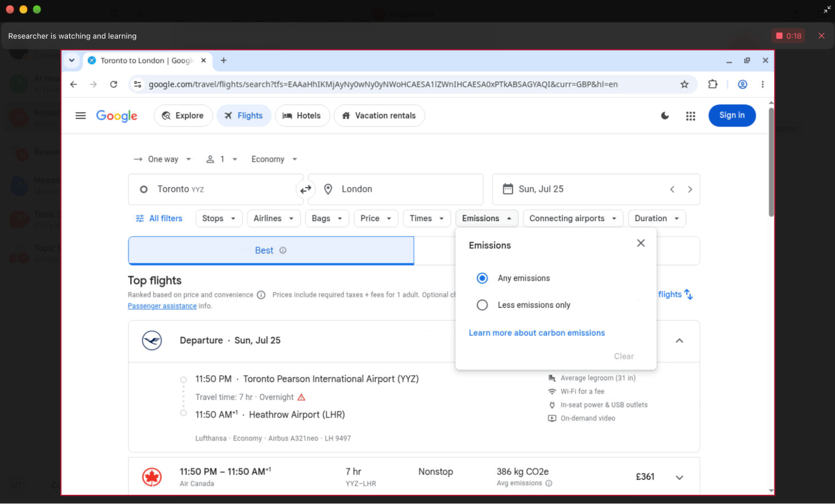Image resolution: width=835 pixels, height=504 pixels.
Task: Bookmark this page with star icon
Action: click(x=684, y=84)
